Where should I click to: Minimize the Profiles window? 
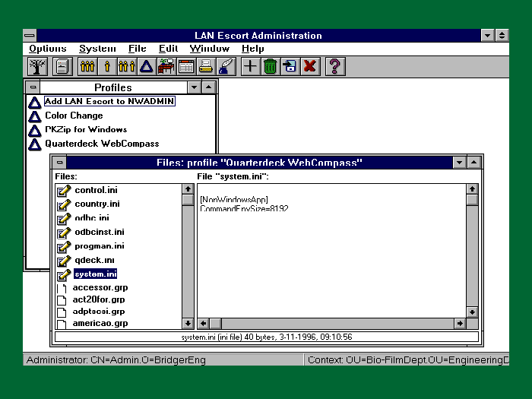[194, 87]
